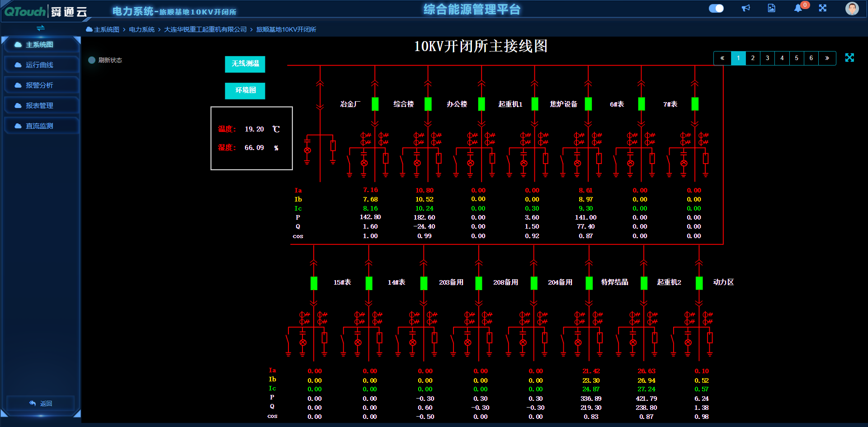Go to previous pages with « arrow
Viewport: 868px width, 427px height.
[722, 58]
